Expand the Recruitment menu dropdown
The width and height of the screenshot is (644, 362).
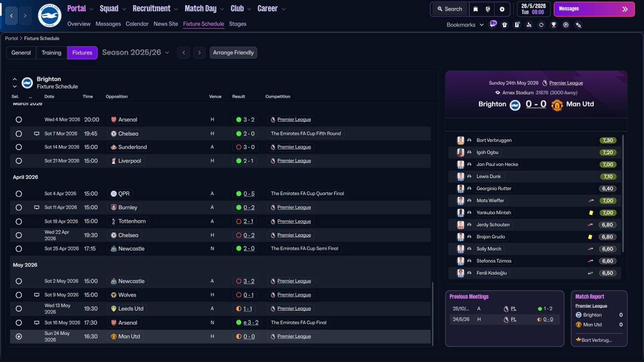[x=176, y=9]
